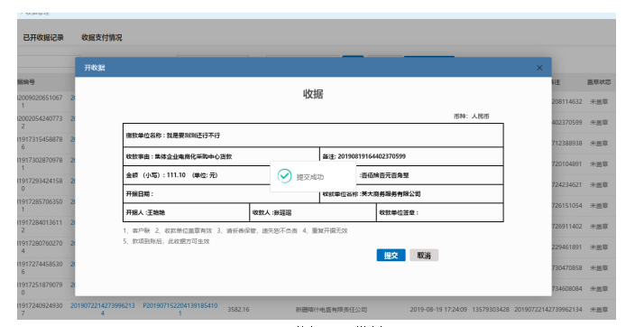Screen dimensions: 644x327
Task: Close the 开收据 dialog with the X
Action: pos(539,68)
